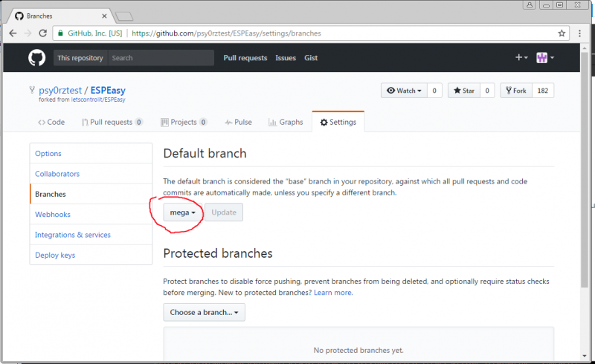Screen dimensions: 595x364
Task: Open Integrations & services settings
Action: click(91, 235)
